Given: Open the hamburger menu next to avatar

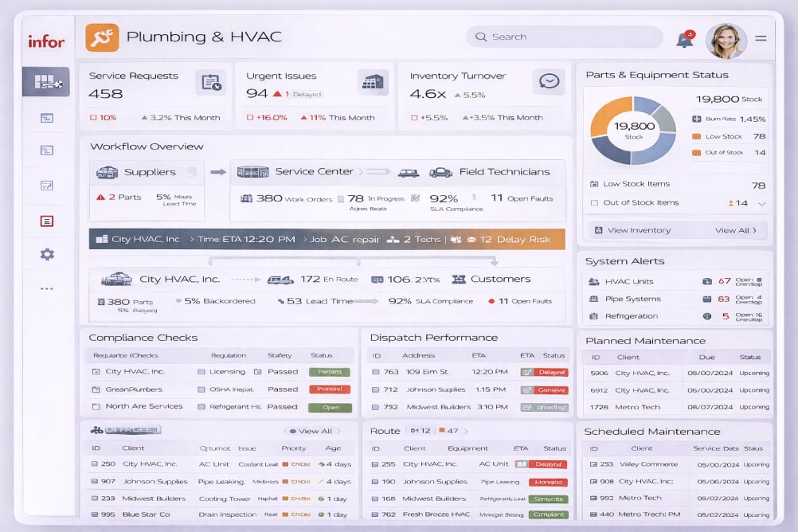Looking at the screenshot, I should pos(761,38).
